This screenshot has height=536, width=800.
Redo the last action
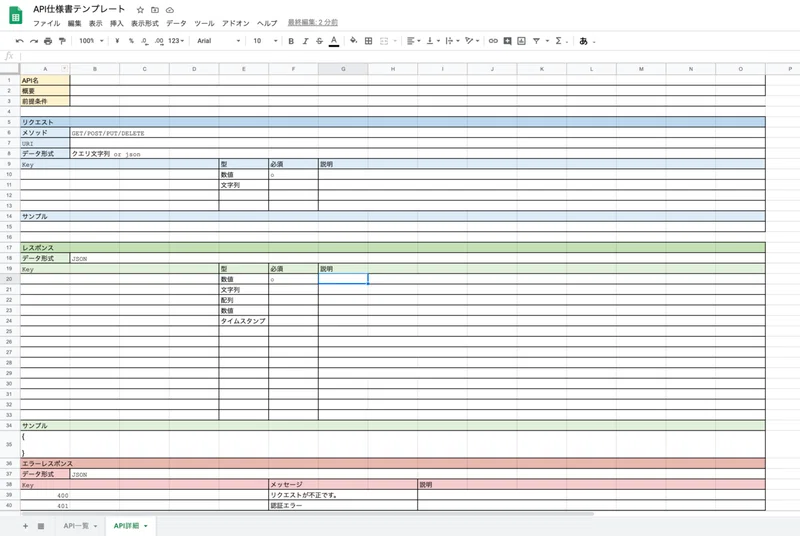pyautogui.click(x=34, y=41)
